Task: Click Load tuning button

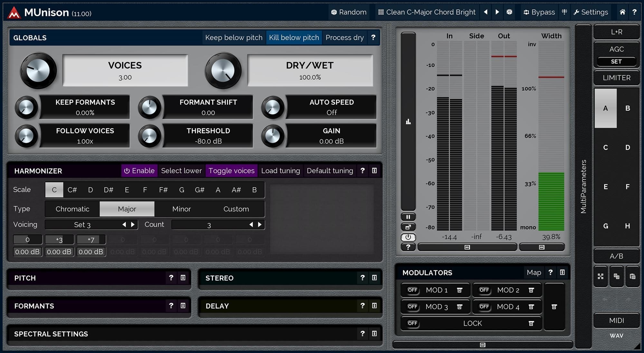Action: [x=280, y=171]
